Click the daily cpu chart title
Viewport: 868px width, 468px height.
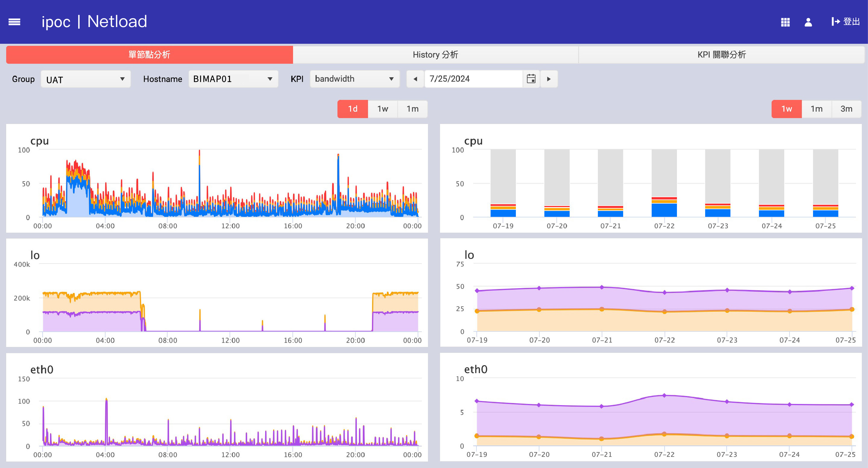point(39,141)
